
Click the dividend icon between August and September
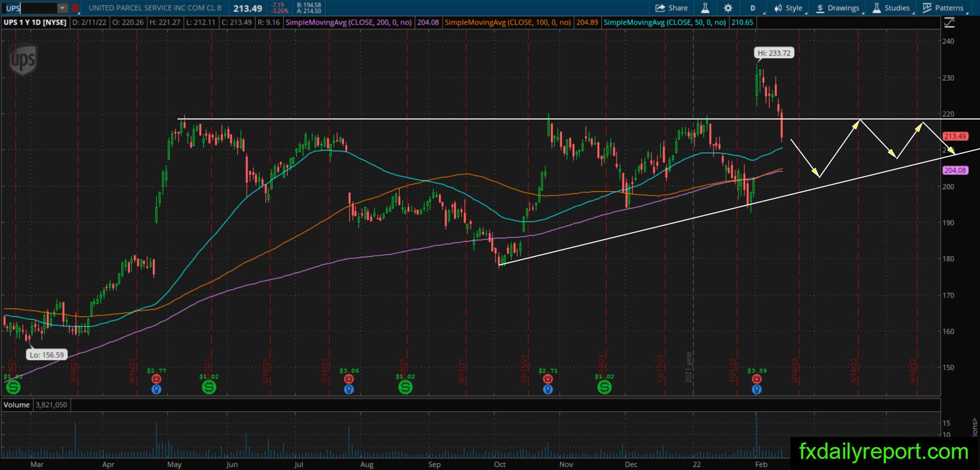coord(405,387)
